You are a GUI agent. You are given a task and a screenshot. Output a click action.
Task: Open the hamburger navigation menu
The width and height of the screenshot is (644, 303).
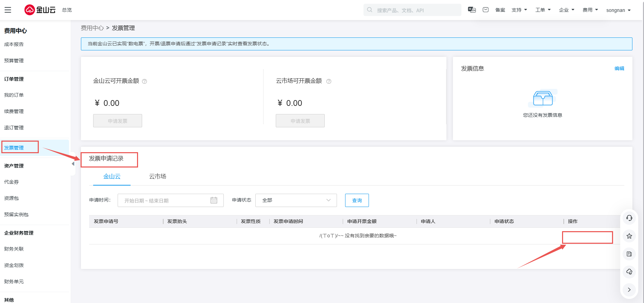tap(8, 10)
